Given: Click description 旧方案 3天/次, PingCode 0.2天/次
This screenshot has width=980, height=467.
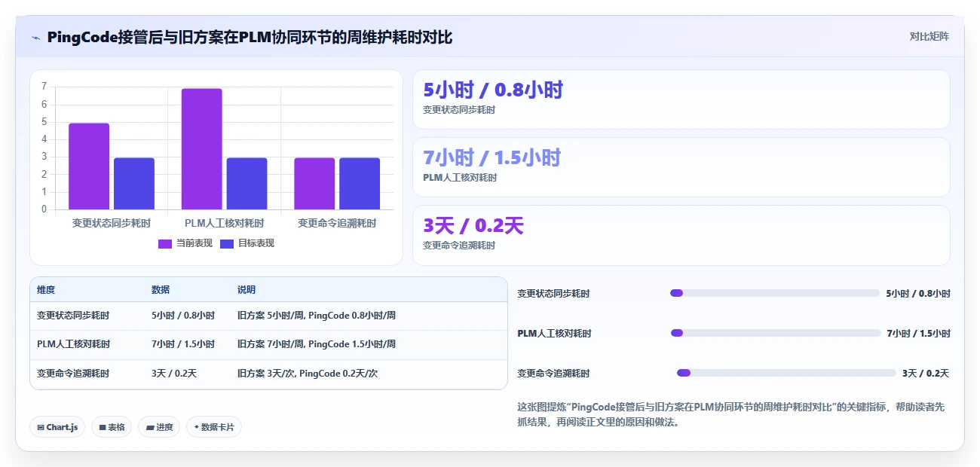Looking at the screenshot, I should click(308, 374).
